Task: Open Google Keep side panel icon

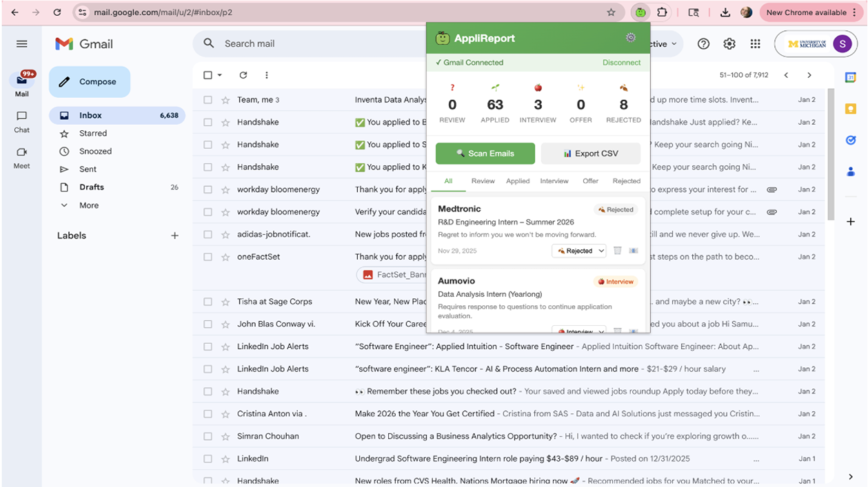Action: [x=851, y=109]
